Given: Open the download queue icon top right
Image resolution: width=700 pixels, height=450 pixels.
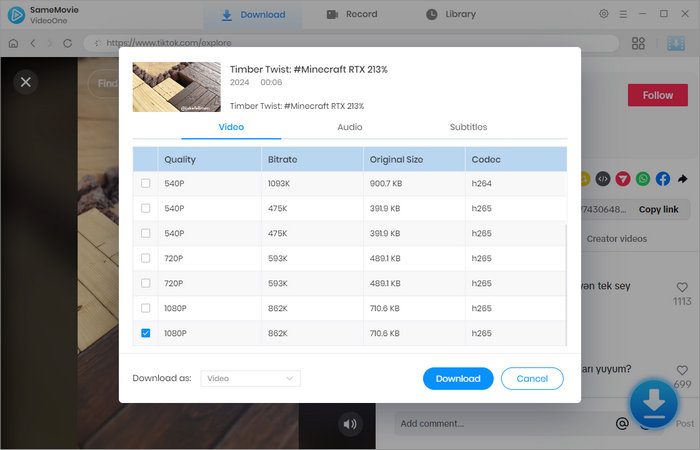Looking at the screenshot, I should tap(675, 43).
